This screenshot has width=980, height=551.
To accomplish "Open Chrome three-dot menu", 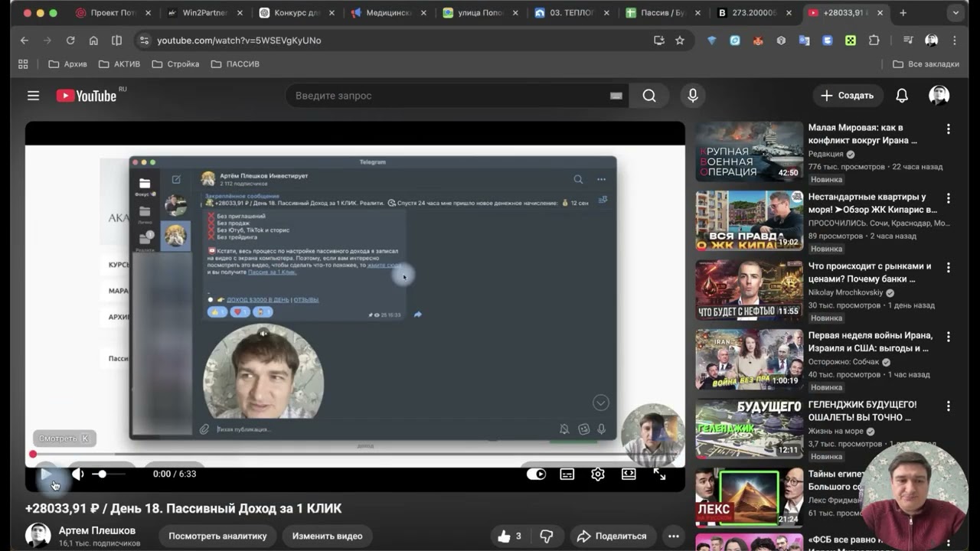I will point(955,41).
